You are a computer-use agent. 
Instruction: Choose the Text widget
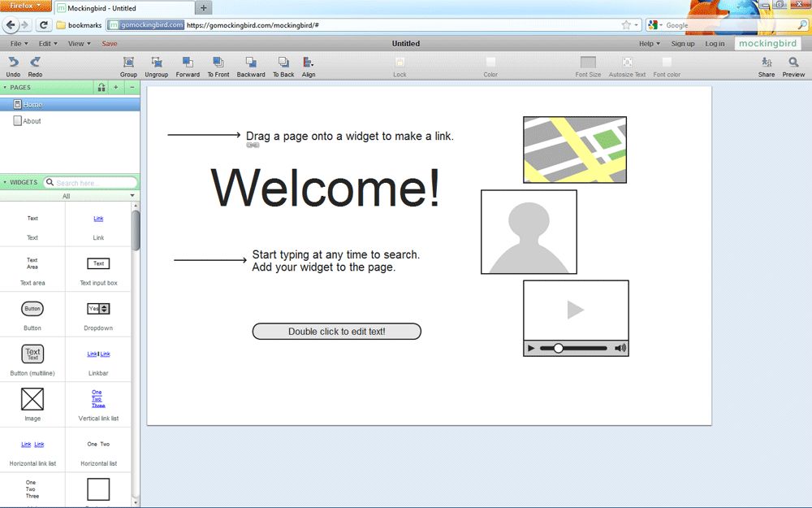[x=32, y=218]
